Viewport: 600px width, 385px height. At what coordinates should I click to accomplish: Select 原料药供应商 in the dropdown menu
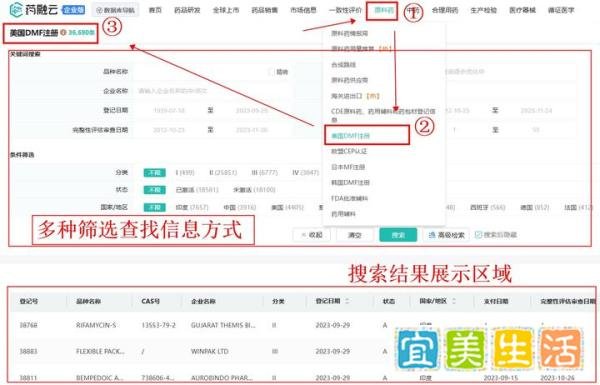tap(349, 80)
